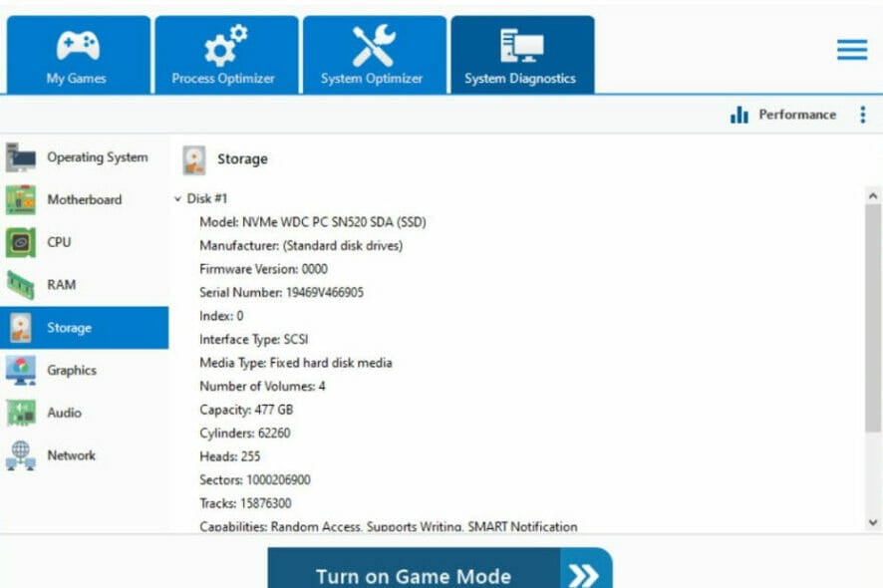Screen dimensions: 883x588
Task: Select the Heads: 255 row
Action: 230,456
